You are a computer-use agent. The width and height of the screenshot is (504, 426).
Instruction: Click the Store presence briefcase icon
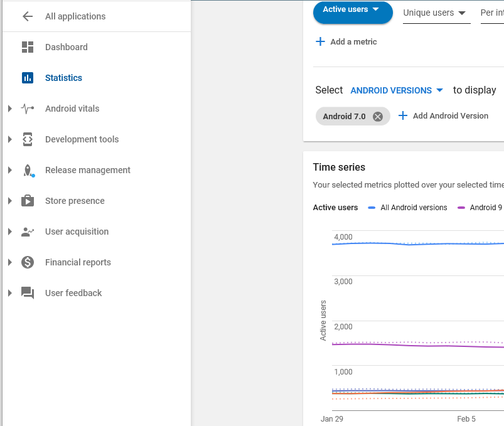pos(28,201)
